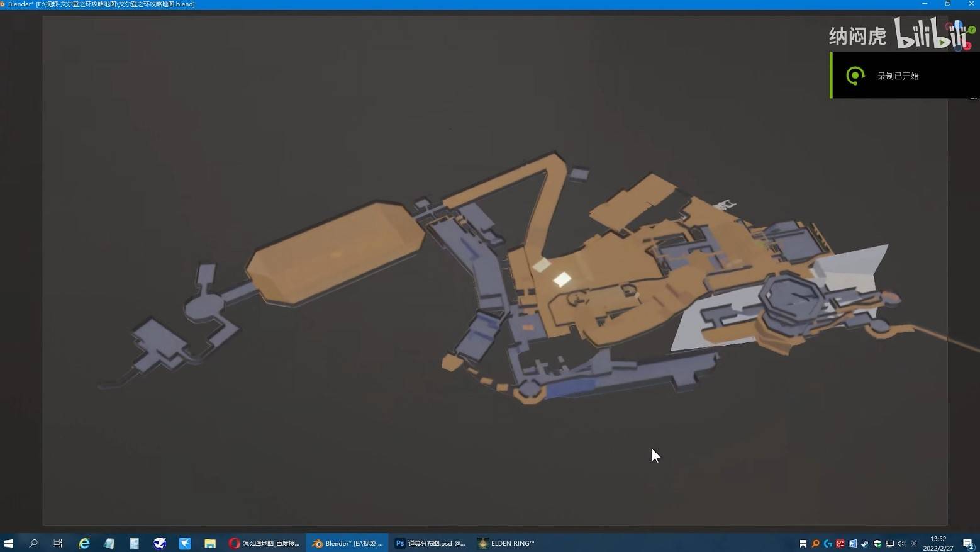Image resolution: width=980 pixels, height=552 pixels.
Task: Open Windows Security shield tray icon
Action: coord(877,544)
